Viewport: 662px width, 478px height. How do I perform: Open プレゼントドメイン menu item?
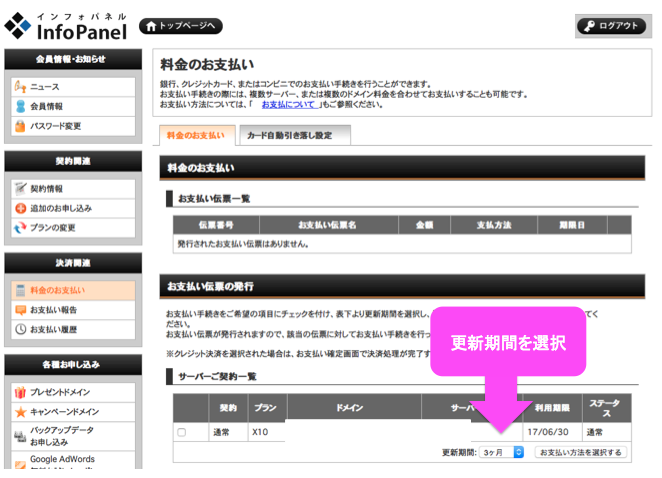[x=73, y=392]
